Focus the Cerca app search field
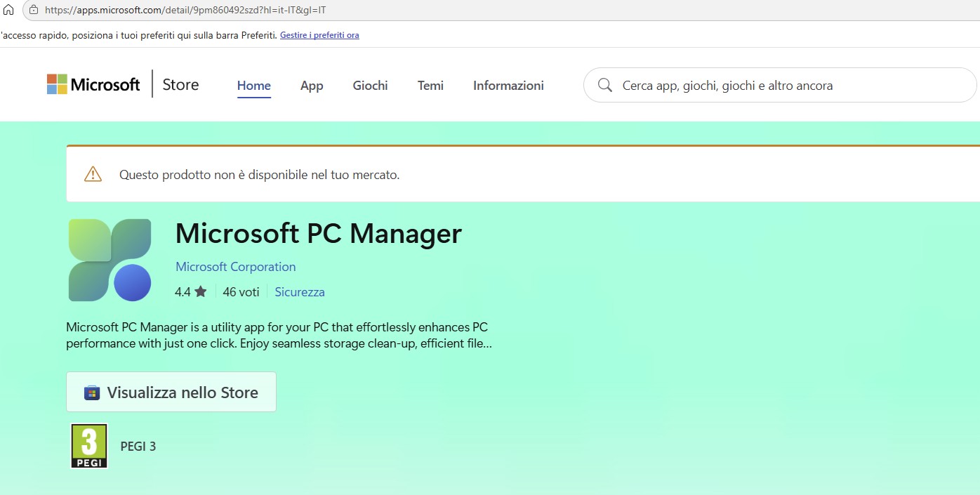The width and height of the screenshot is (980, 495). [x=780, y=85]
